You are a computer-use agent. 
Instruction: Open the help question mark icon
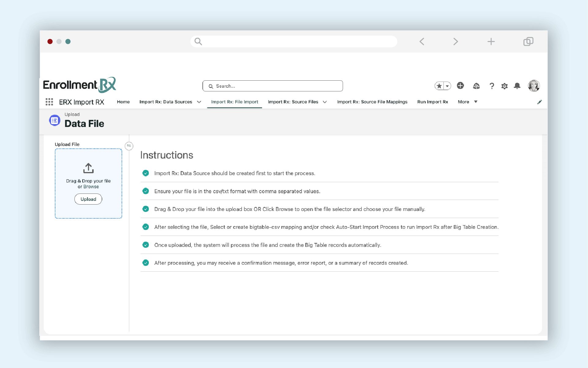tap(492, 86)
